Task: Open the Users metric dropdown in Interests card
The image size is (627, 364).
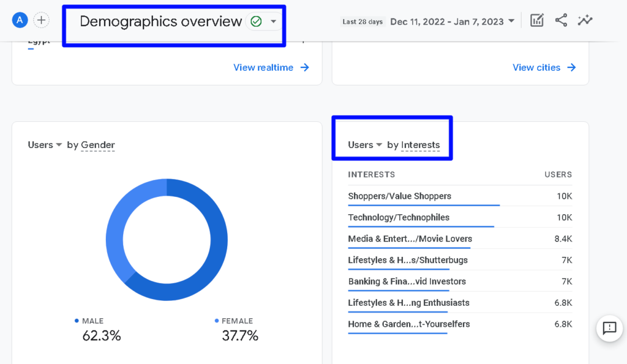Action: pos(365,144)
